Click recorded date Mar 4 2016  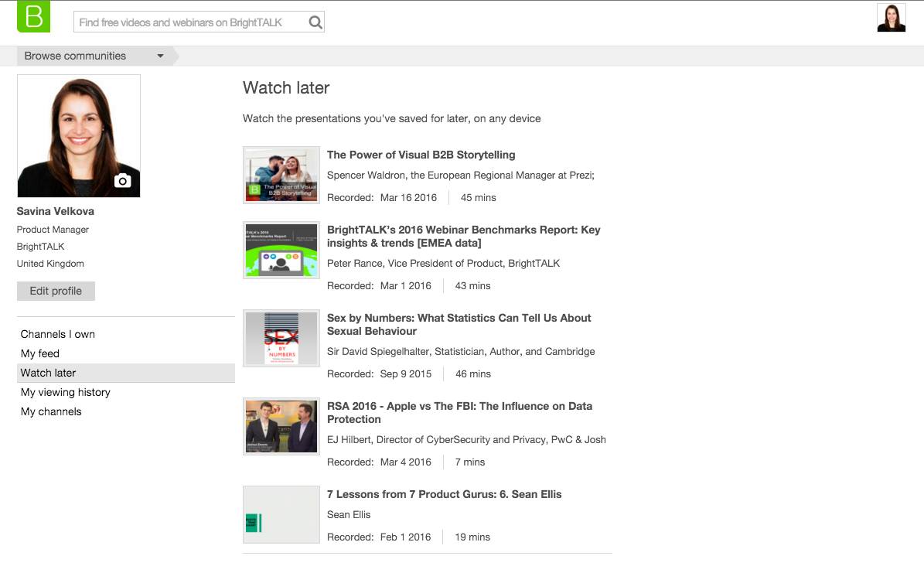405,462
